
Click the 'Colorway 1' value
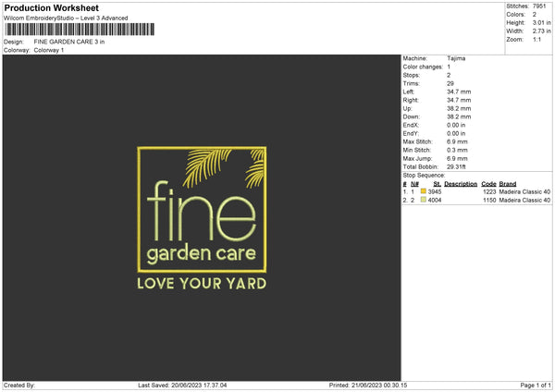pyautogui.click(x=49, y=50)
